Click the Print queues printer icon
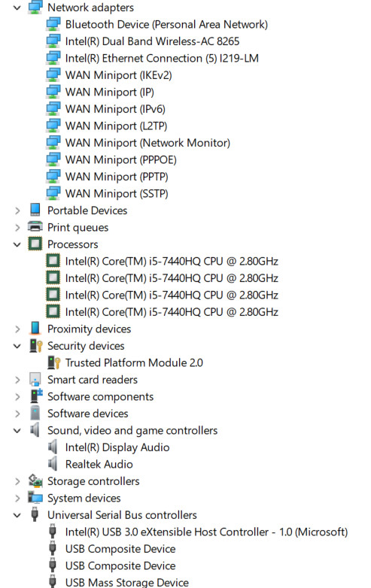Screen dimensions: 371x588 tap(35, 227)
